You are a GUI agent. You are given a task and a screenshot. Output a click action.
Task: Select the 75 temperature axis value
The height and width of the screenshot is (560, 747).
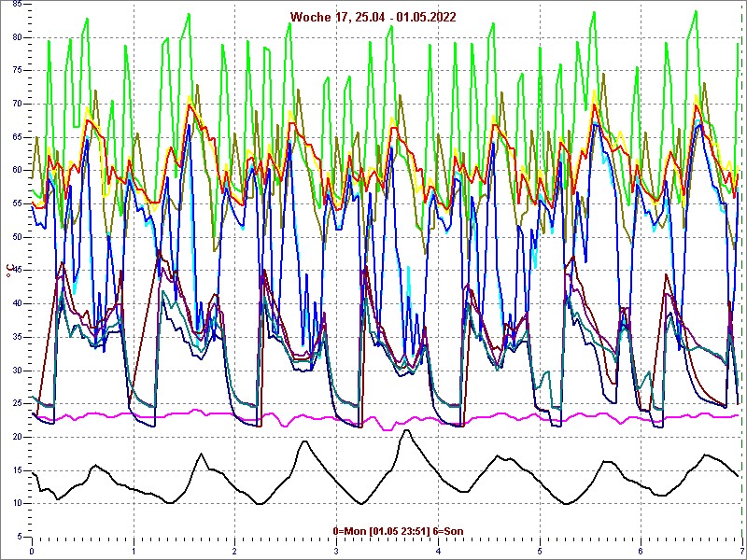pyautogui.click(x=17, y=71)
